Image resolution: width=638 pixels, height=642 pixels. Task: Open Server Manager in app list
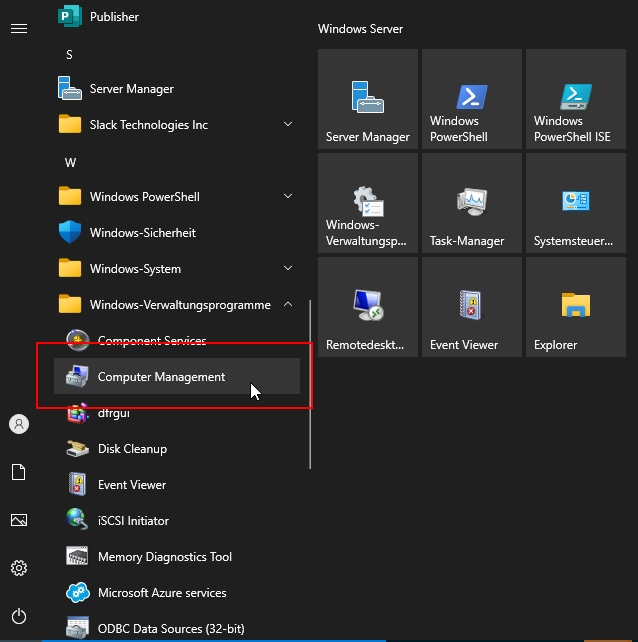point(176,89)
